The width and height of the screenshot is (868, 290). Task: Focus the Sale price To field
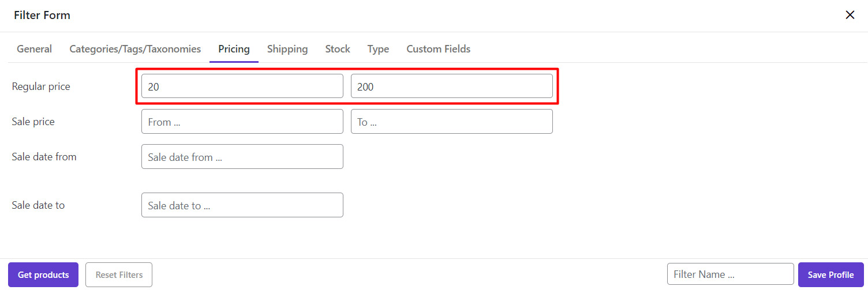point(451,122)
